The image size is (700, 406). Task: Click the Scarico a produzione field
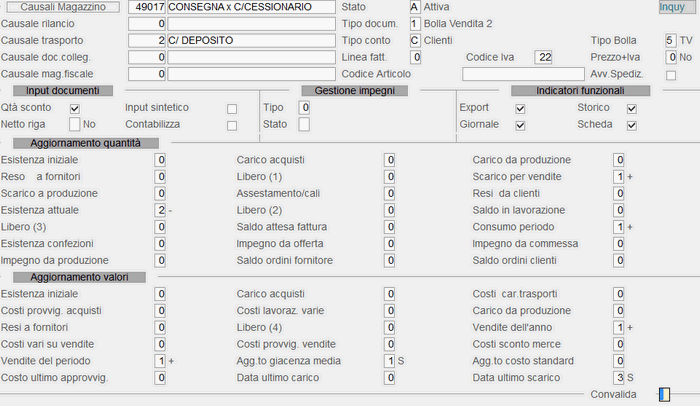(160, 194)
